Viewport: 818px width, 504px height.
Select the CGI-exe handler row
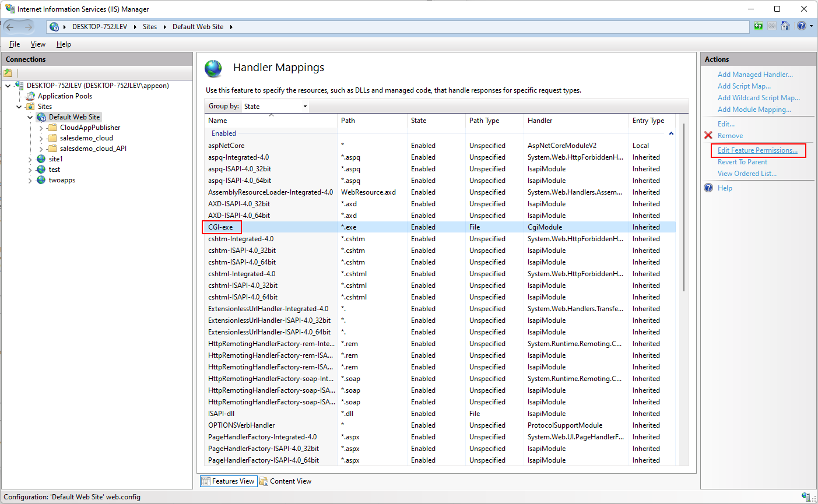click(x=220, y=227)
